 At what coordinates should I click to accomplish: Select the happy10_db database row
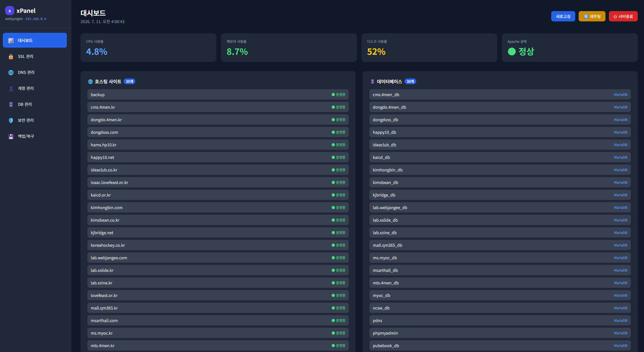(x=500, y=132)
